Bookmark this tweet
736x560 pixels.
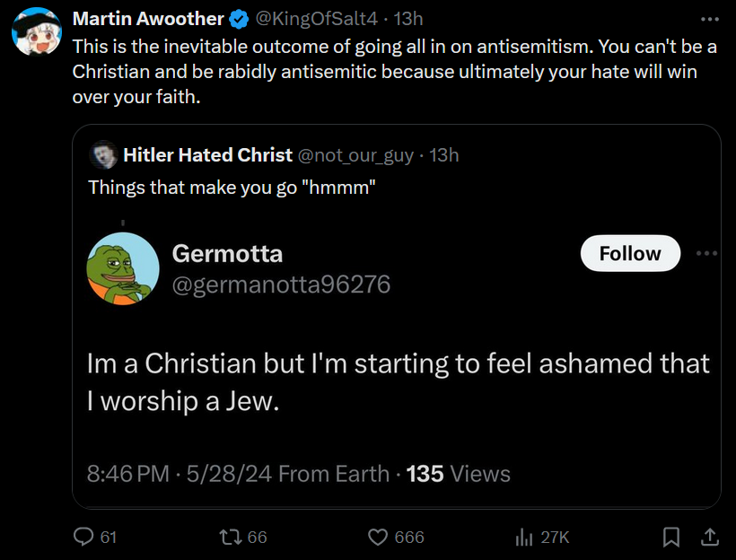pos(670,537)
